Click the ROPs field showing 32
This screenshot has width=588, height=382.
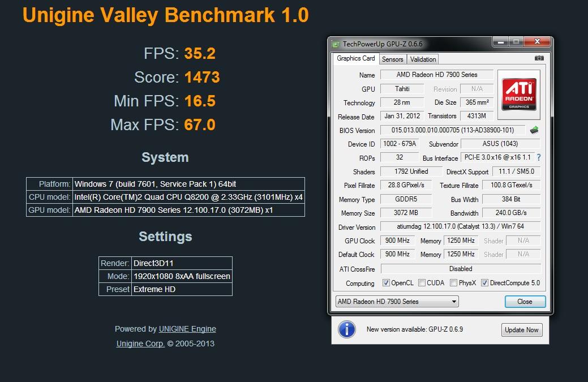(400, 157)
